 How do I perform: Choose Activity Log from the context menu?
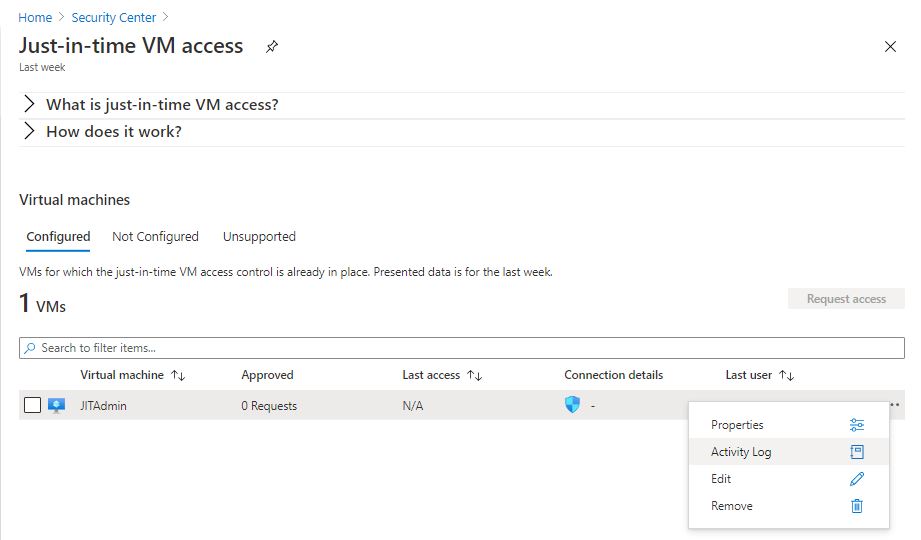pyautogui.click(x=788, y=452)
